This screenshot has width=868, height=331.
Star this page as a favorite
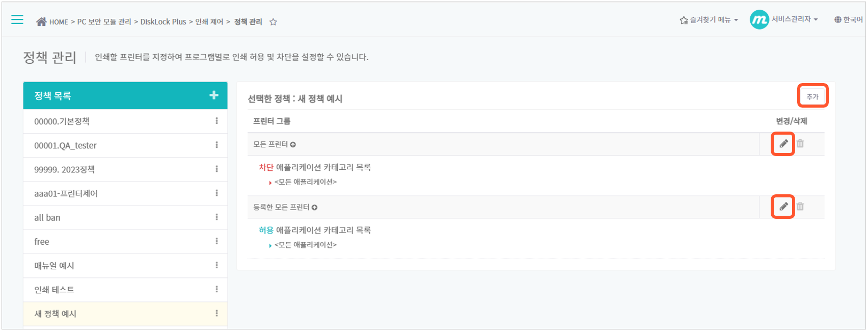[x=273, y=22]
